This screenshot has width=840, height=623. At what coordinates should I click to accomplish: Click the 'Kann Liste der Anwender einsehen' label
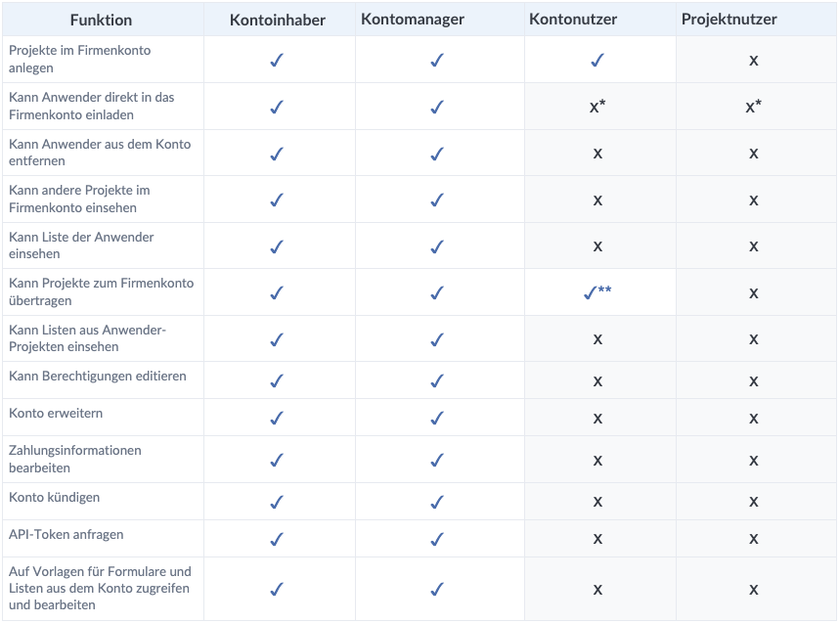click(x=81, y=245)
